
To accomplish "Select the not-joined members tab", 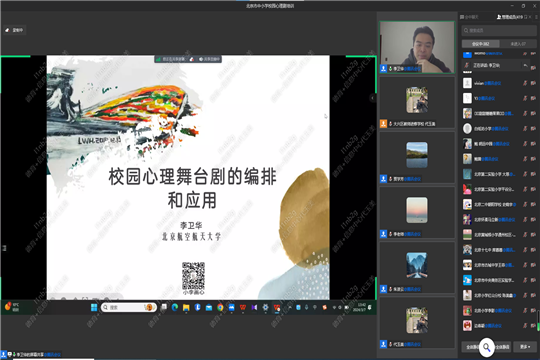I will coord(518,44).
